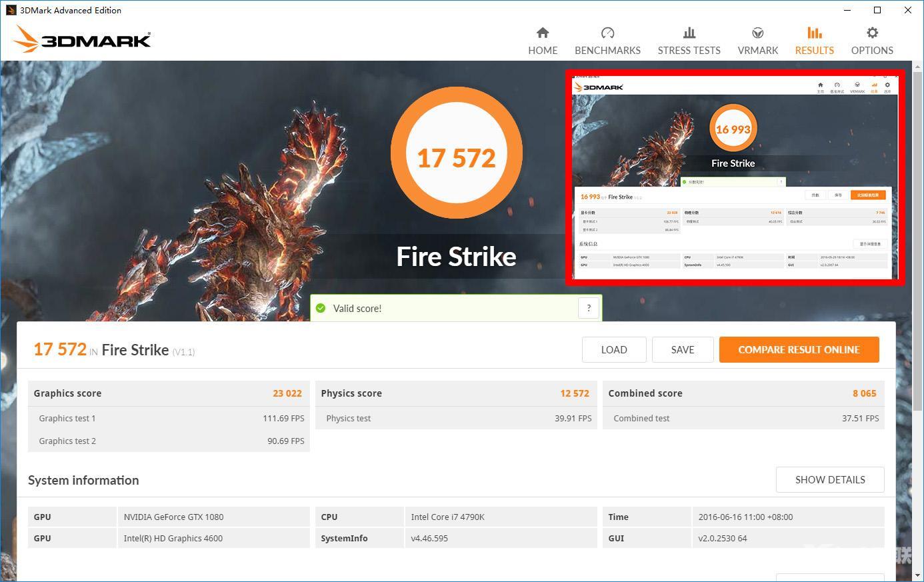Click the 3DMark logo

point(81,39)
